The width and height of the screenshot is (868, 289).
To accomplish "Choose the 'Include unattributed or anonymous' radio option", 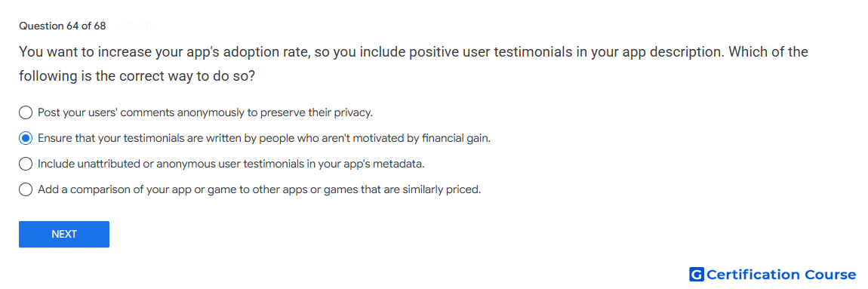I will (x=26, y=164).
